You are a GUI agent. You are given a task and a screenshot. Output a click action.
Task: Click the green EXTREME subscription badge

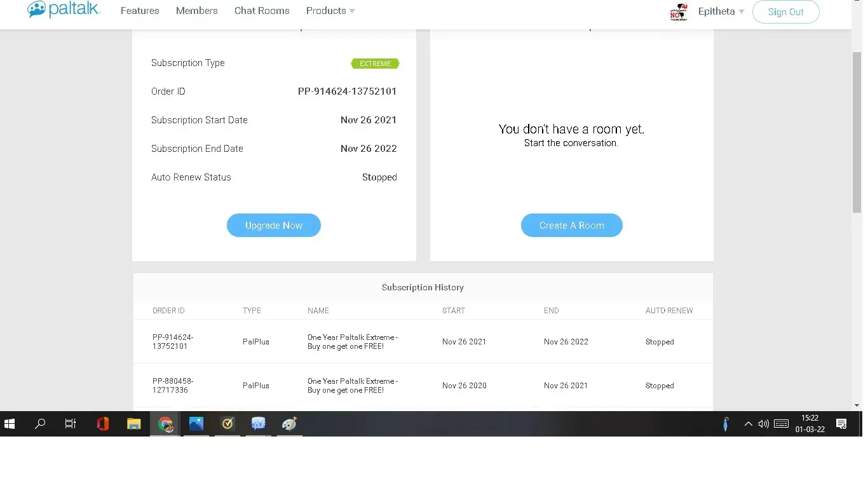point(376,64)
